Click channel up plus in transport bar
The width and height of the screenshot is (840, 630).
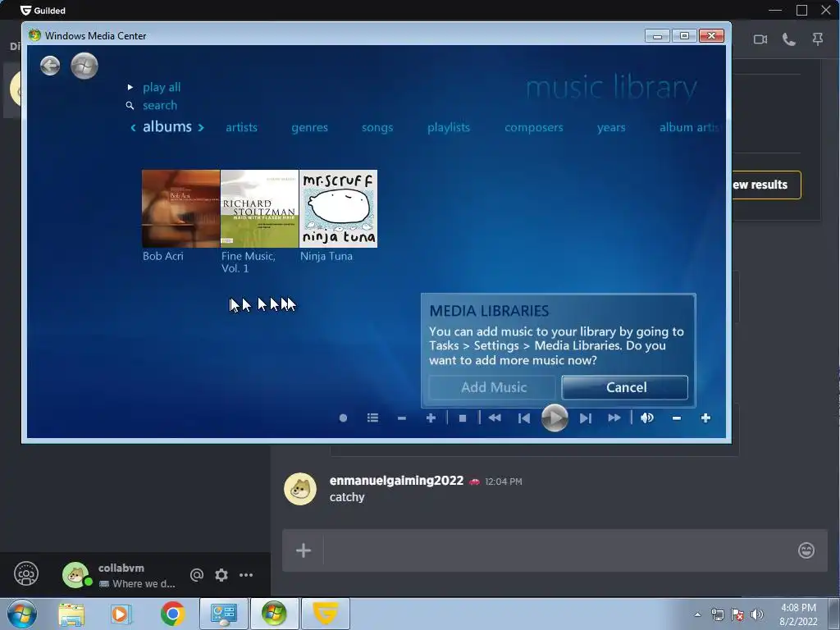(x=431, y=418)
